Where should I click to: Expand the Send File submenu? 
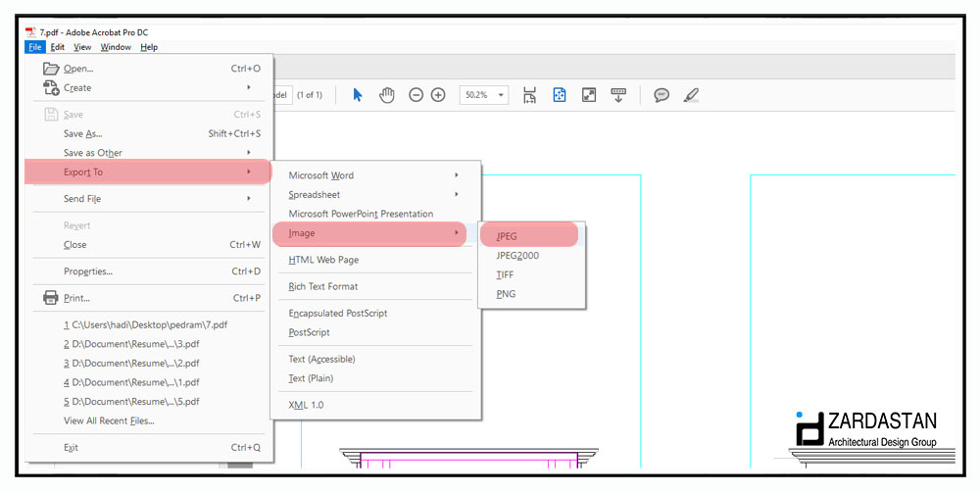(149, 199)
